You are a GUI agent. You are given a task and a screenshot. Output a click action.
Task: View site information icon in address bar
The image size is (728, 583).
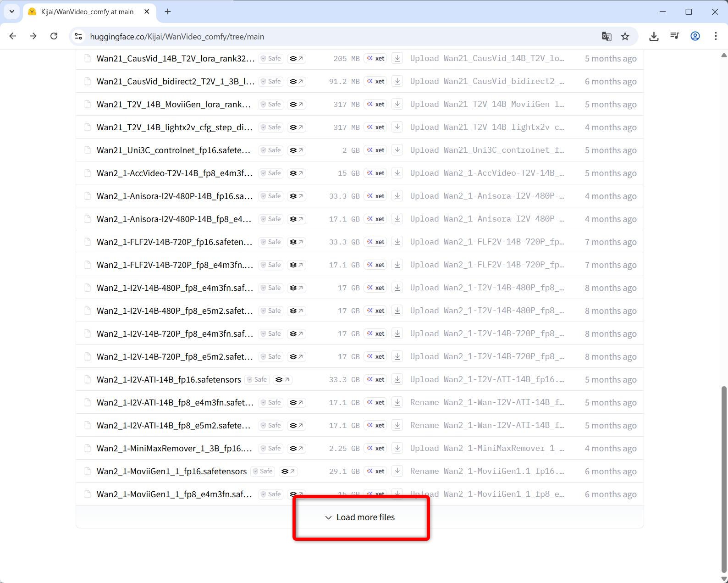(79, 37)
